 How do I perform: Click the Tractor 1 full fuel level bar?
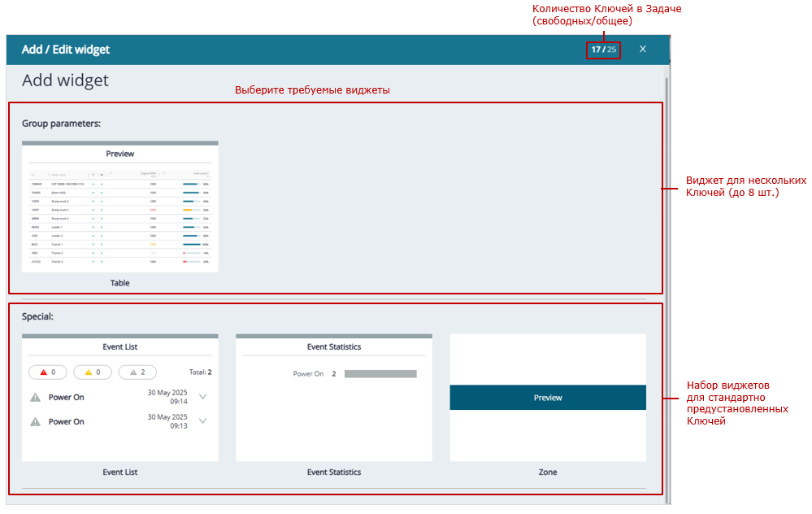tap(191, 244)
